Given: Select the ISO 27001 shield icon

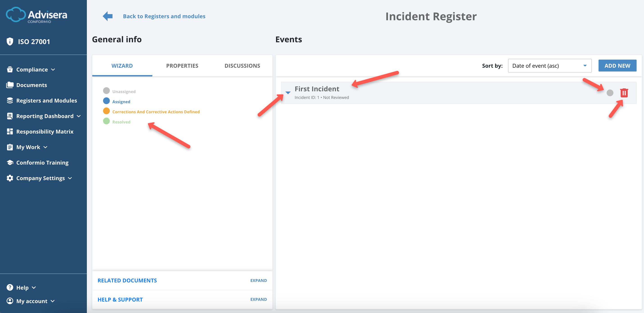Looking at the screenshot, I should tap(10, 41).
